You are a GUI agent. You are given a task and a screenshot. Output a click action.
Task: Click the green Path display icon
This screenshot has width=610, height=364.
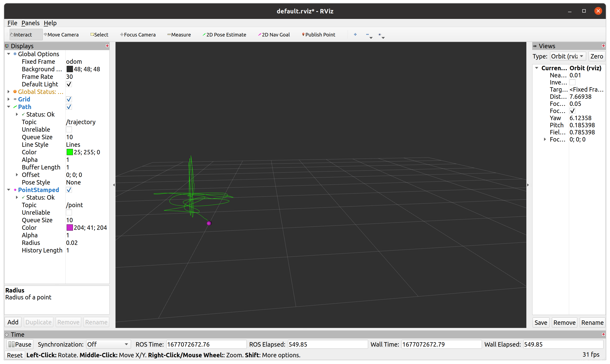pyautogui.click(x=15, y=107)
